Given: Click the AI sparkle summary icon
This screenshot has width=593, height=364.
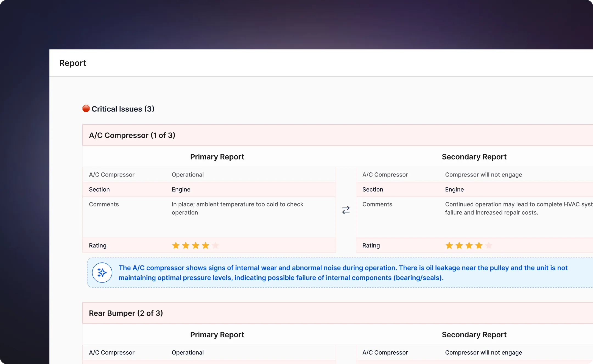Looking at the screenshot, I should point(102,273).
